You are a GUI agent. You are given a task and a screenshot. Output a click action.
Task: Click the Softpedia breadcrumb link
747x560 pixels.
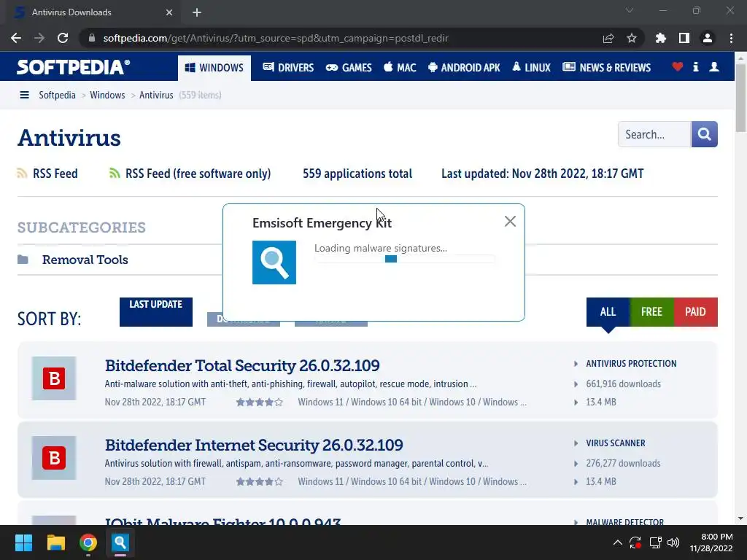[x=57, y=95]
